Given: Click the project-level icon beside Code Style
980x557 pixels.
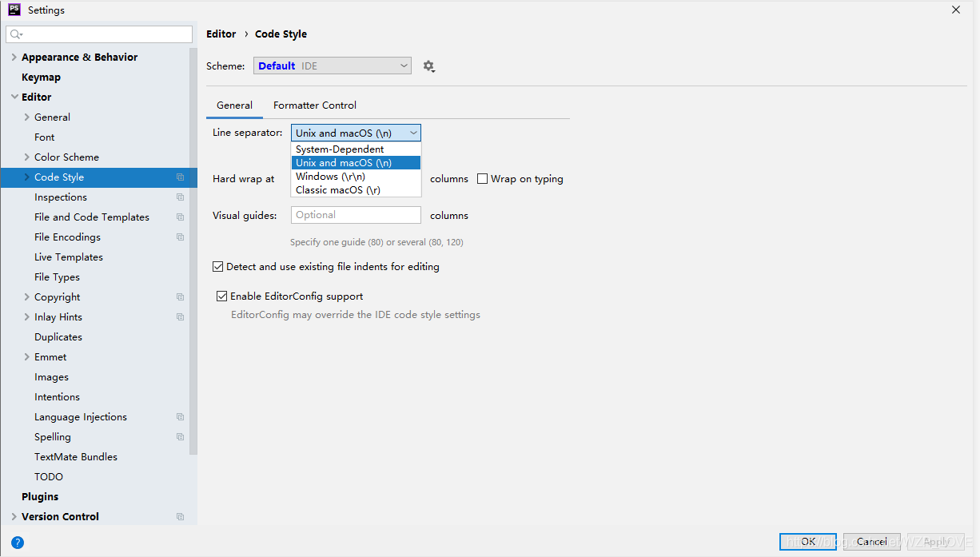Looking at the screenshot, I should tap(180, 177).
